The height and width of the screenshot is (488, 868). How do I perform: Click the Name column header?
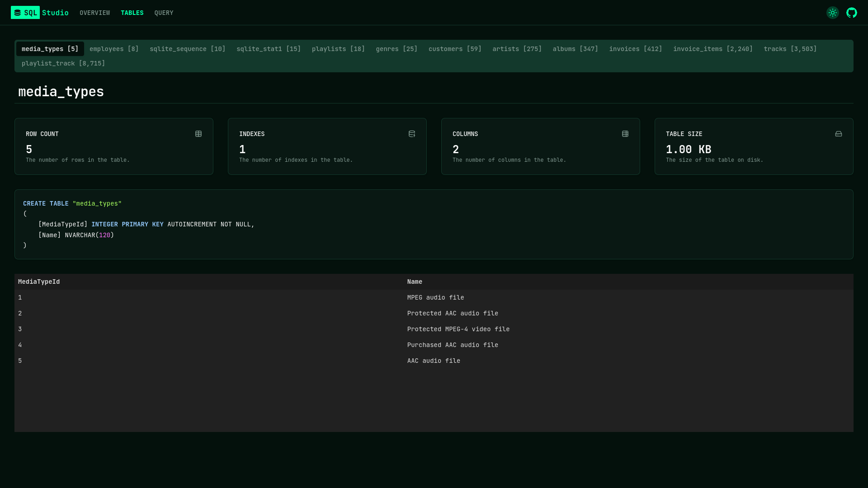pos(415,282)
